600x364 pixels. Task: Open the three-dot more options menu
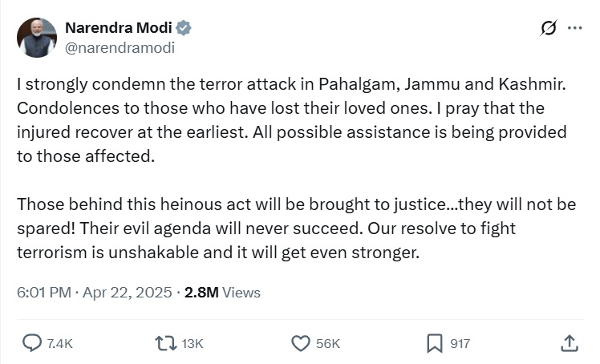click(574, 28)
